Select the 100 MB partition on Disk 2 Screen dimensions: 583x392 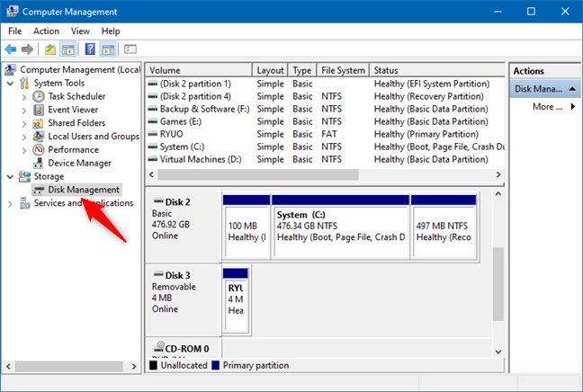pos(247,227)
